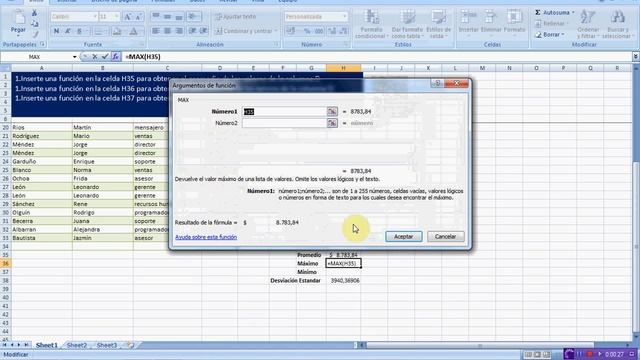Toggle italic (K) formatting

(68, 31)
